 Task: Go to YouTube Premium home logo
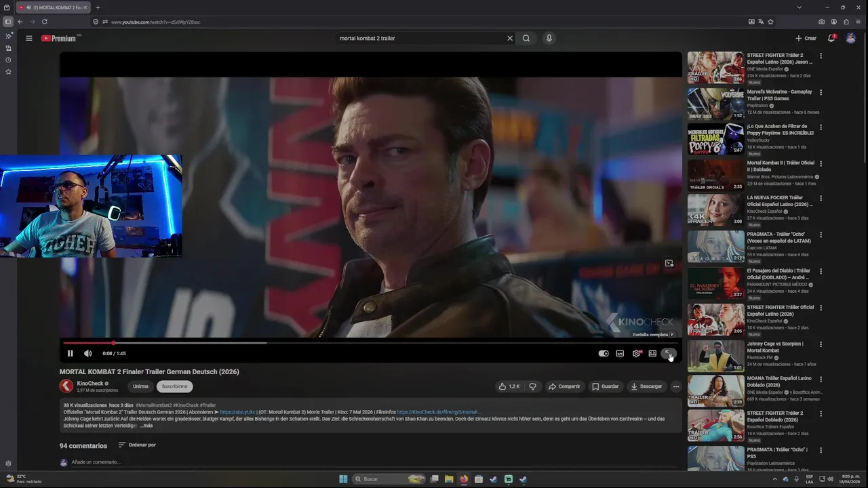59,39
